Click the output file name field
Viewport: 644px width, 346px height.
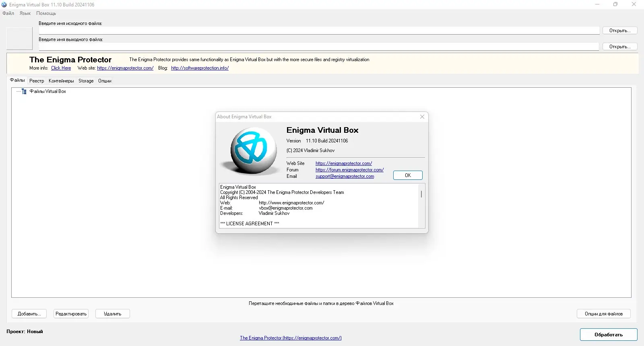coord(319,47)
